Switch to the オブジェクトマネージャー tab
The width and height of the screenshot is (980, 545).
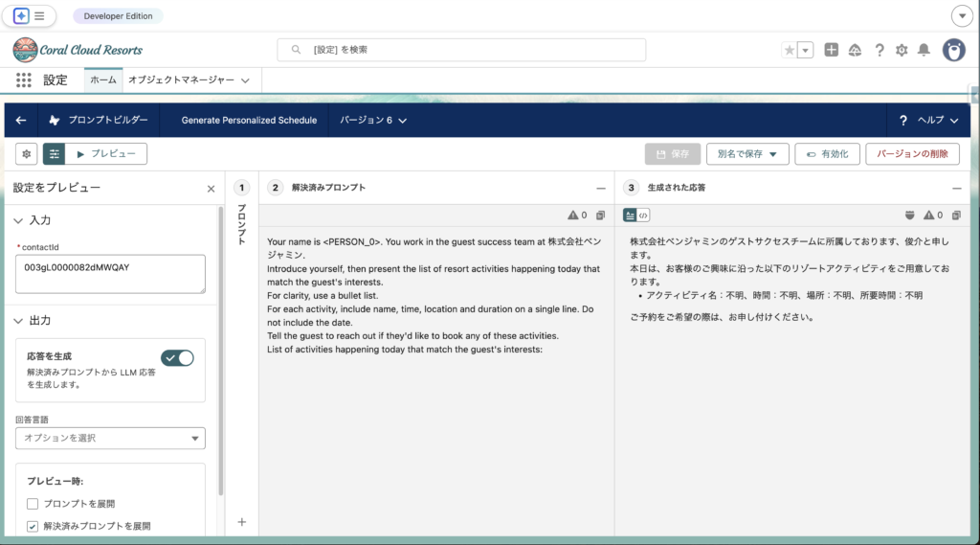point(188,80)
